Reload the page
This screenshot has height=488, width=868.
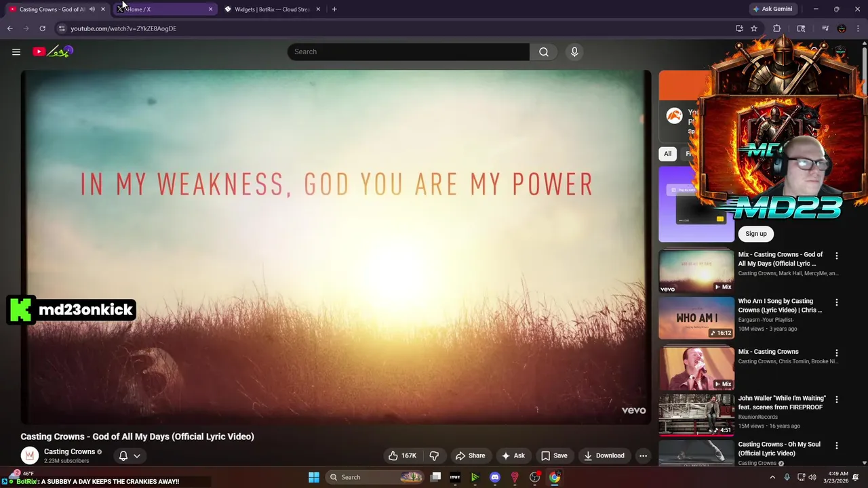(42, 28)
